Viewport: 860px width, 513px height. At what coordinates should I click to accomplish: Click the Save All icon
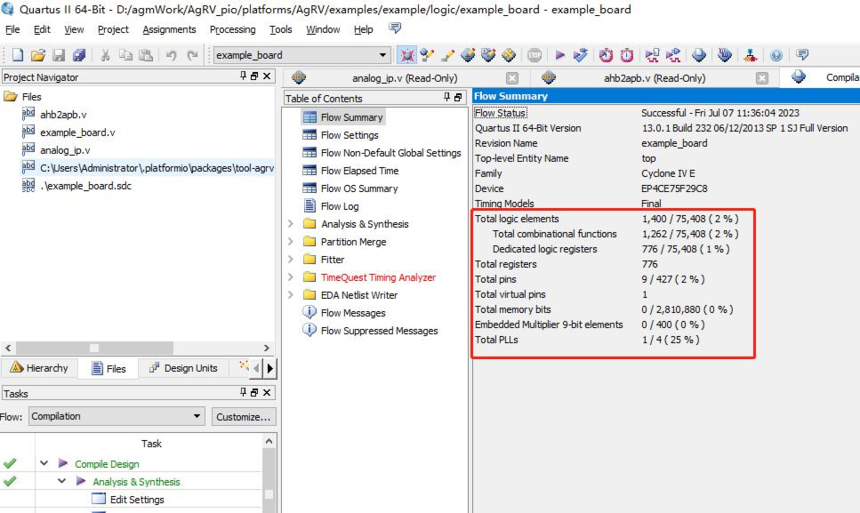79,55
